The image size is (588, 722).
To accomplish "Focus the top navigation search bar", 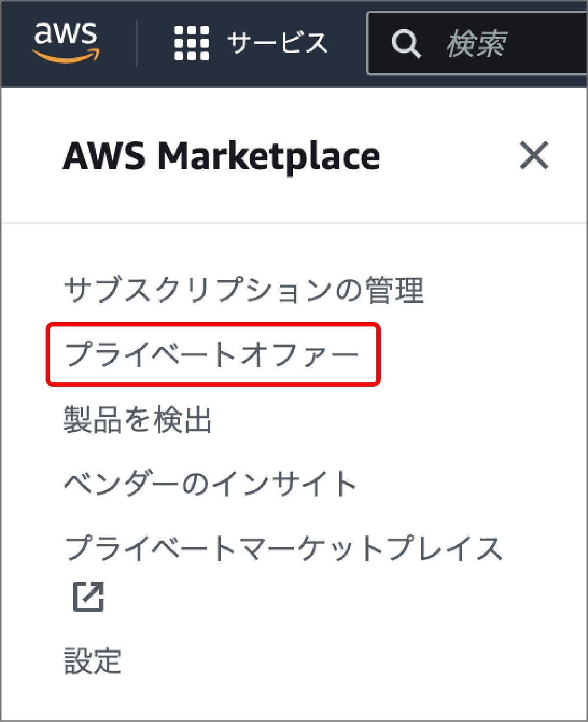I will pos(490,44).
